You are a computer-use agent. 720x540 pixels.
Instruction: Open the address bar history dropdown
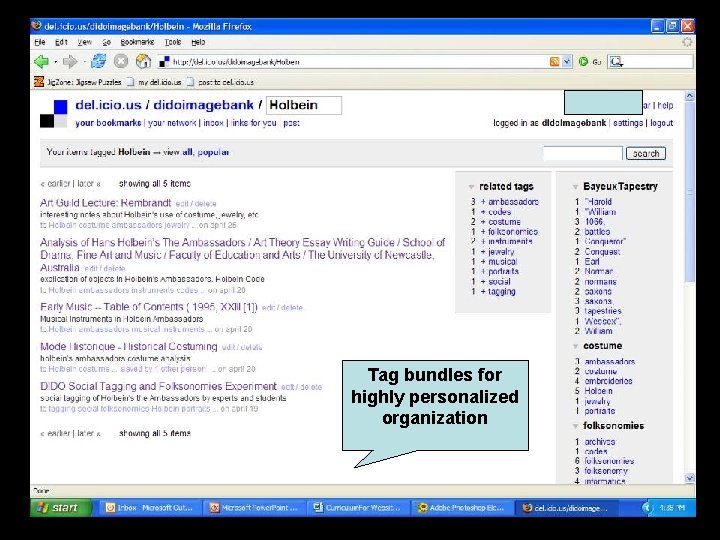pos(567,62)
